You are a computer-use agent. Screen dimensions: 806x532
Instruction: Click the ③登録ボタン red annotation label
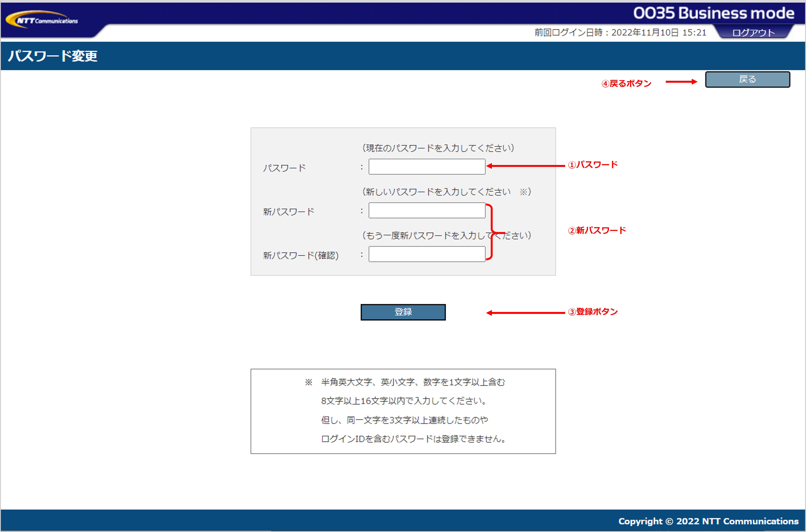click(593, 312)
